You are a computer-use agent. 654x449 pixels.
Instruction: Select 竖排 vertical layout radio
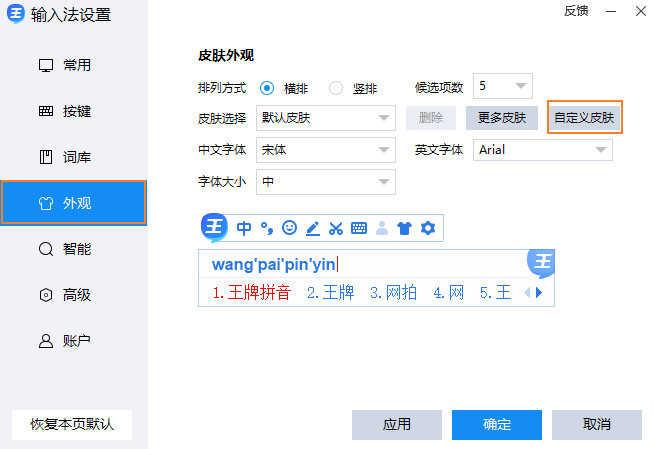336,88
